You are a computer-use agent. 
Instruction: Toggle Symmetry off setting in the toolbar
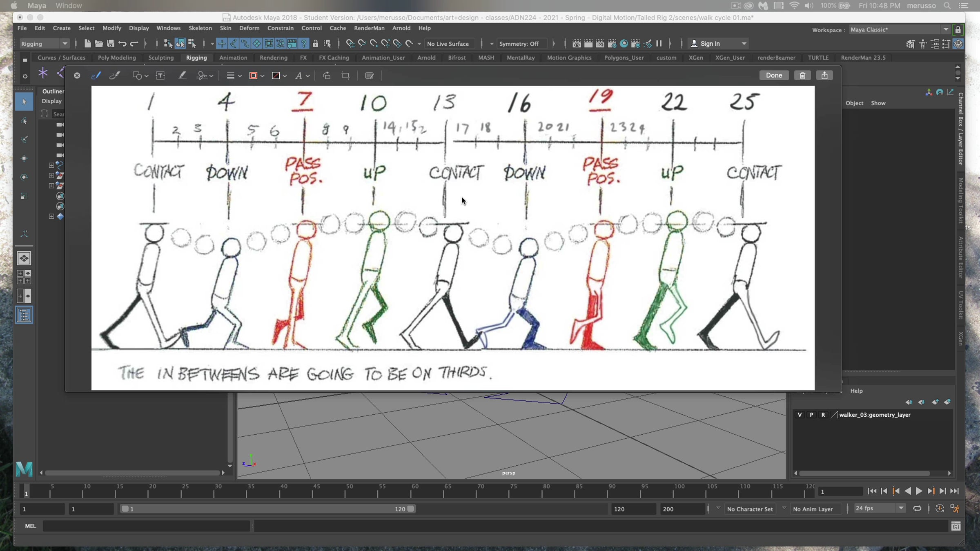pos(521,44)
